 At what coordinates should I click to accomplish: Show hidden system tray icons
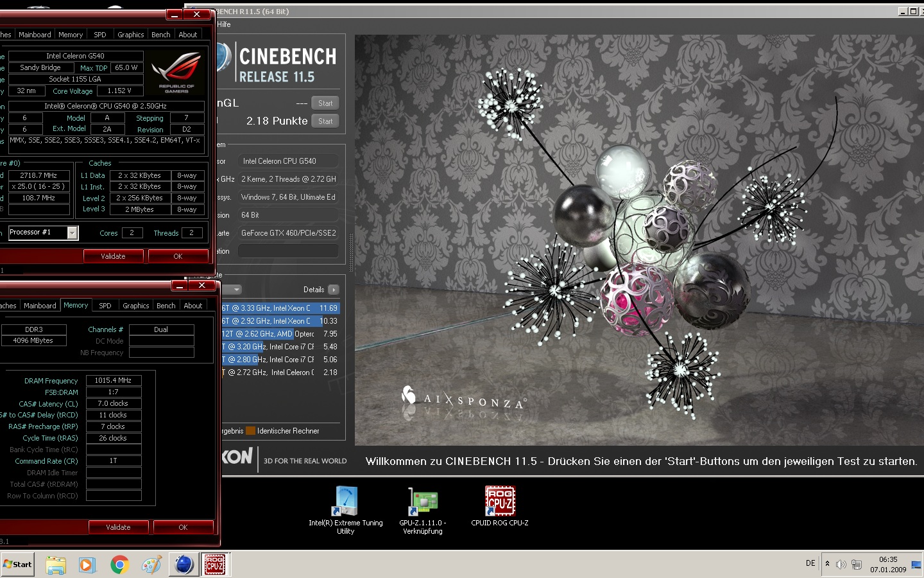coord(827,564)
